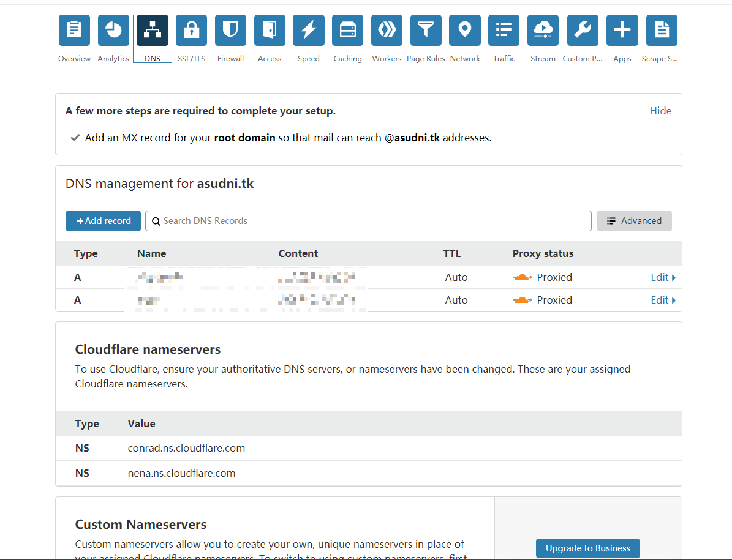Click the Proxy status column header
The width and height of the screenshot is (732, 560).
click(543, 253)
